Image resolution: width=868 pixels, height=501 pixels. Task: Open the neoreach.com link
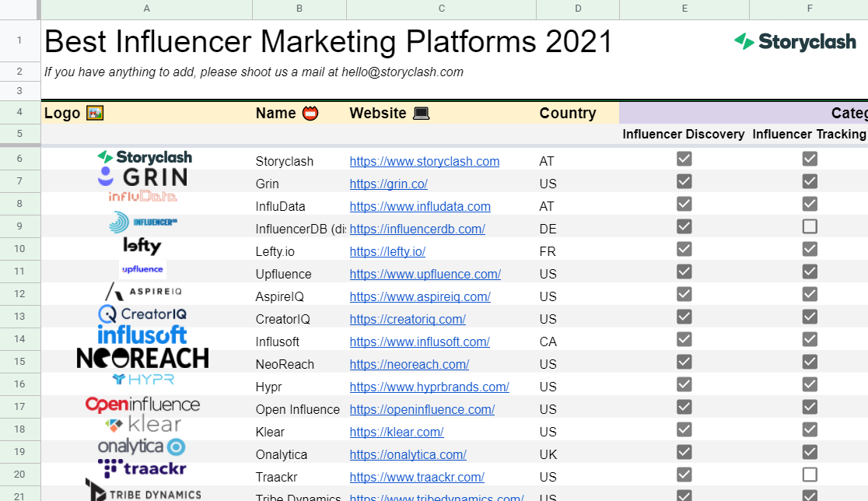tap(409, 364)
